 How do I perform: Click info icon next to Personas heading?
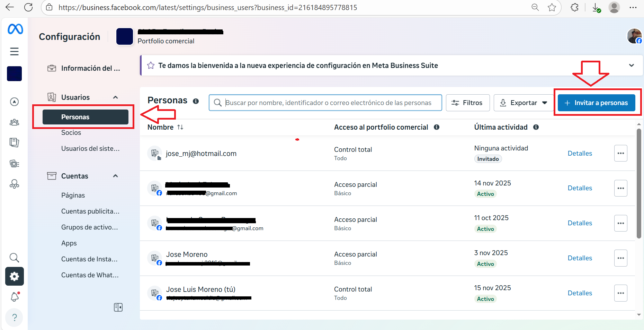pos(196,101)
